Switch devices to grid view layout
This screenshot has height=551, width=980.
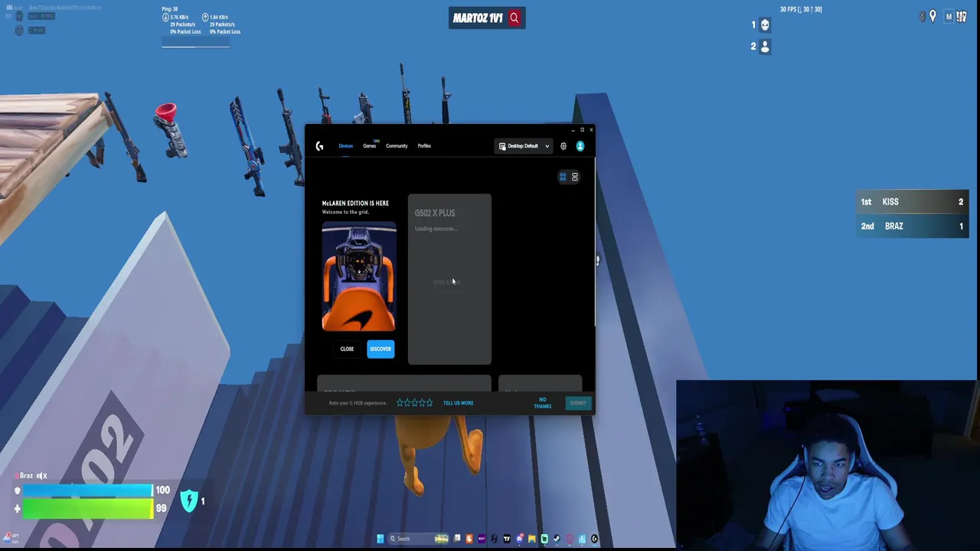pyautogui.click(x=563, y=177)
